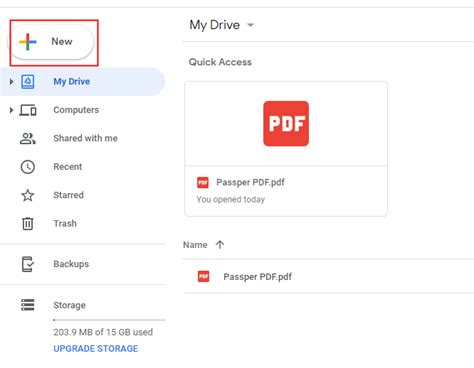Viewport: 474px width, 368px height.
Task: Click the Recent clock icon
Action: [28, 167]
